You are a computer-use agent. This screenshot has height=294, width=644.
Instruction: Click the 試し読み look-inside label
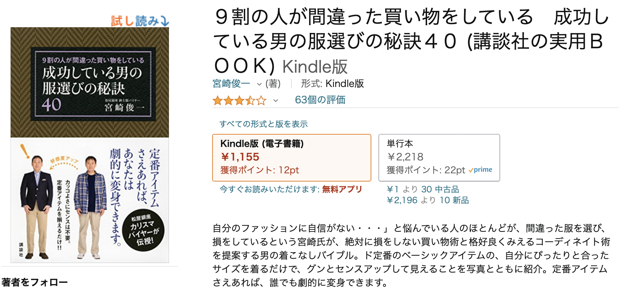tap(135, 21)
